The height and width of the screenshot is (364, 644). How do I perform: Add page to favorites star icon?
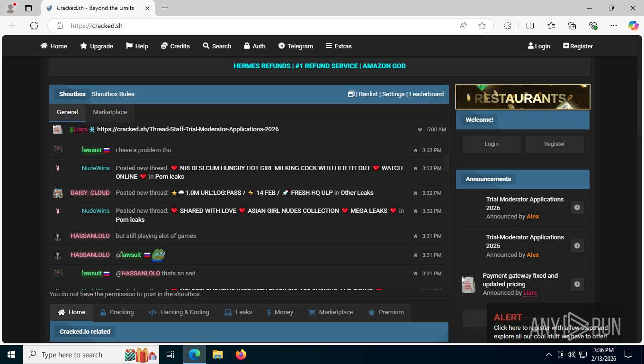pyautogui.click(x=482, y=26)
